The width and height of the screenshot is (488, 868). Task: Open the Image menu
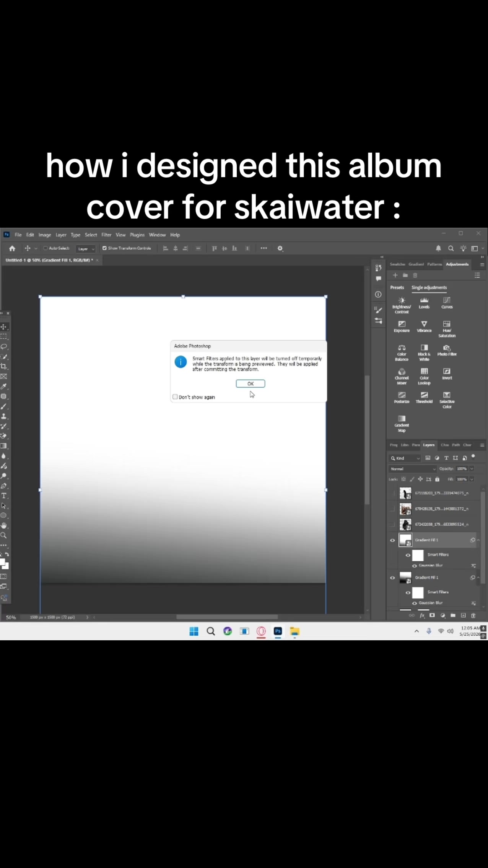tap(45, 235)
